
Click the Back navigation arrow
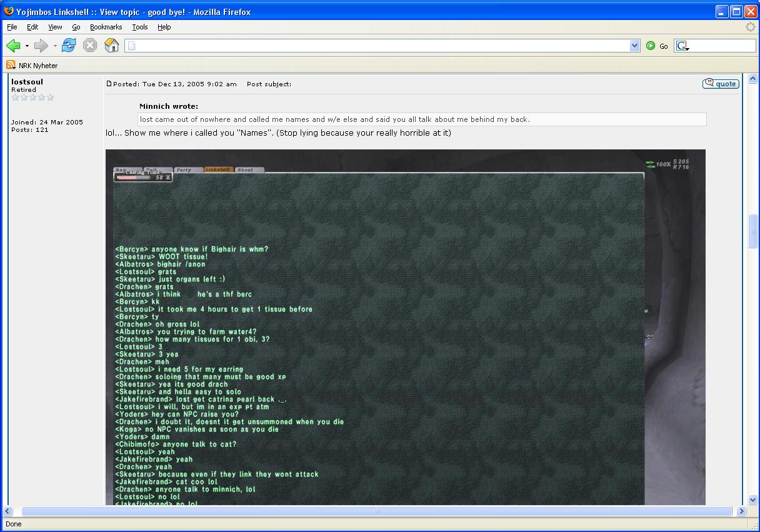point(13,46)
